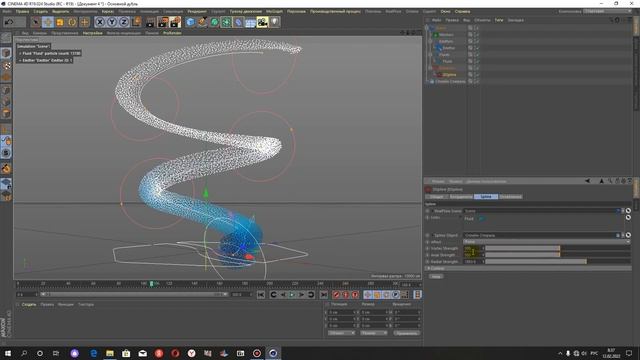The image size is (640, 360).
Task: Click the Camera icon in toolbar
Action: point(262,22)
